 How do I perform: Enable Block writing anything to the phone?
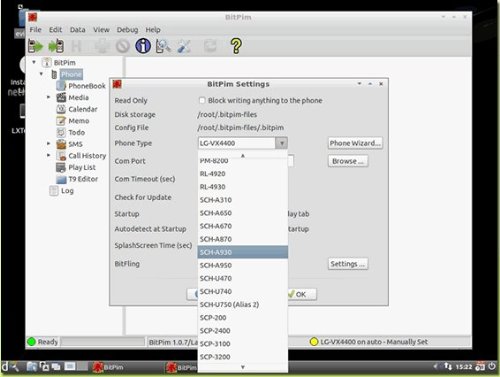[x=202, y=100]
